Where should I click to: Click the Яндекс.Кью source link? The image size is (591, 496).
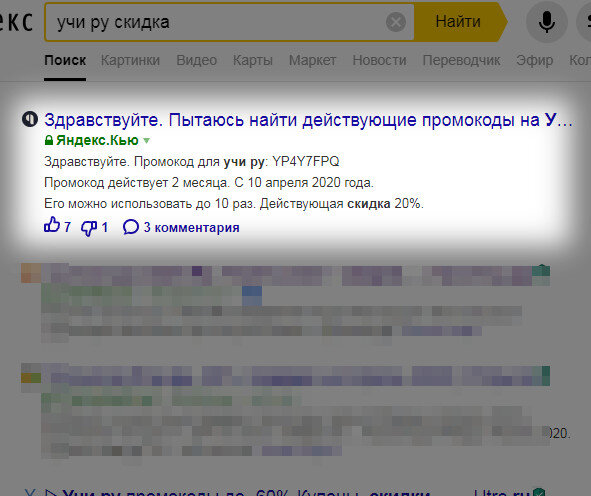97,141
